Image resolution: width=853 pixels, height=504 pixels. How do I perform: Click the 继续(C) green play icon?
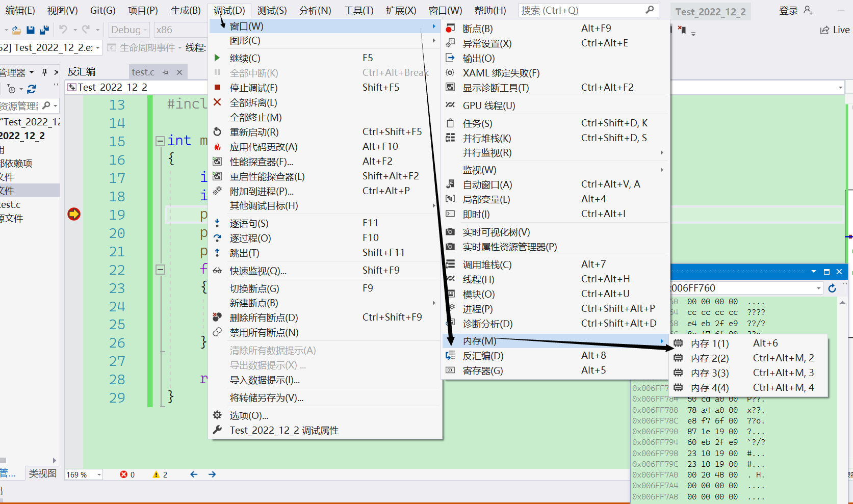pos(217,58)
